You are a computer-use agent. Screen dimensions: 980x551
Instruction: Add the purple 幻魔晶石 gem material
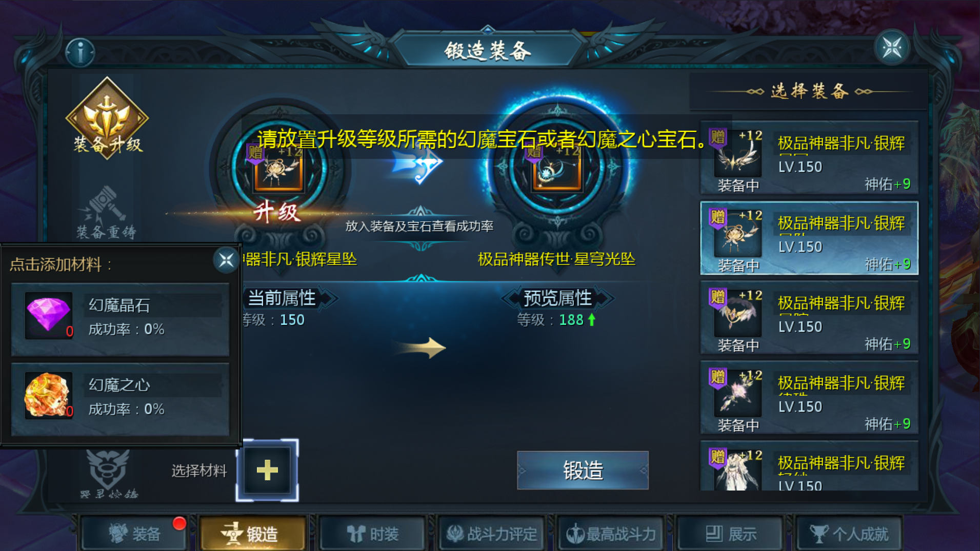(x=120, y=318)
